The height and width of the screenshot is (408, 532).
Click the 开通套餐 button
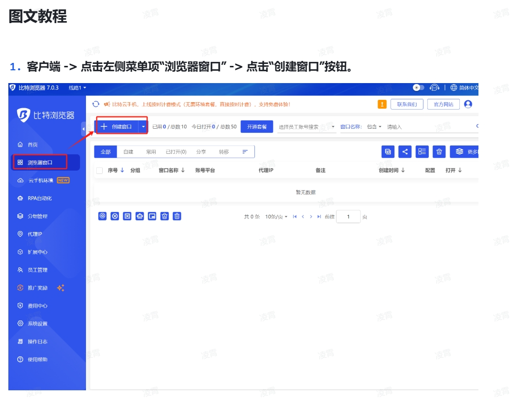[x=256, y=127]
